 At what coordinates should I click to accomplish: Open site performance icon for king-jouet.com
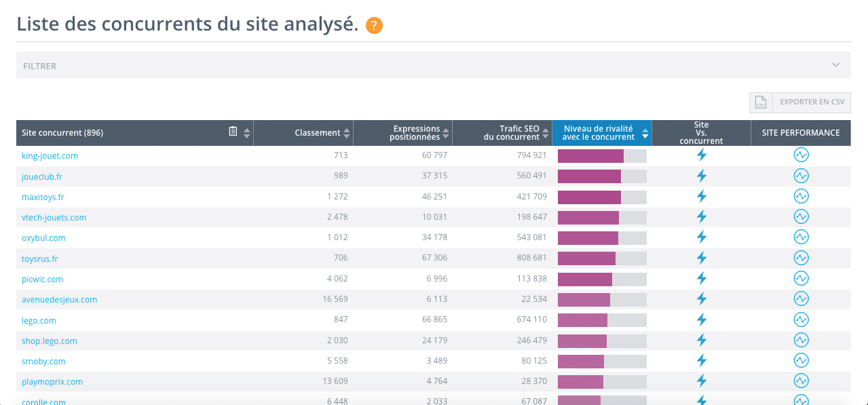tap(801, 155)
